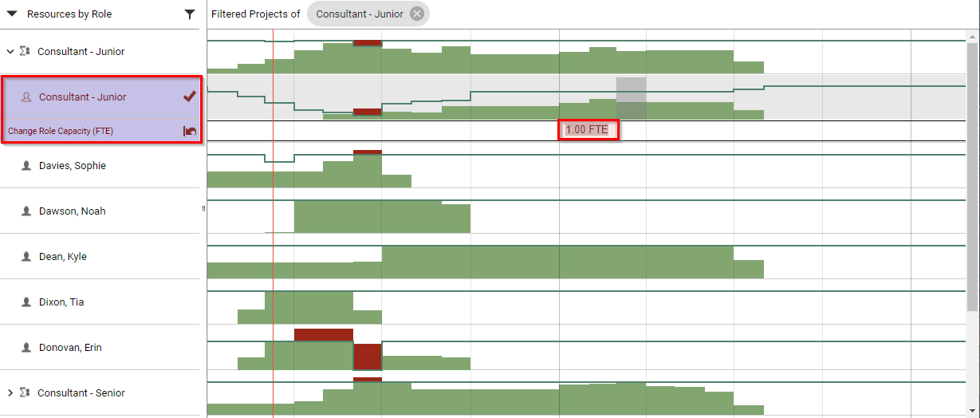The image size is (980, 418).
Task: Click the scrollbar up arrow
Action: pos(973,36)
